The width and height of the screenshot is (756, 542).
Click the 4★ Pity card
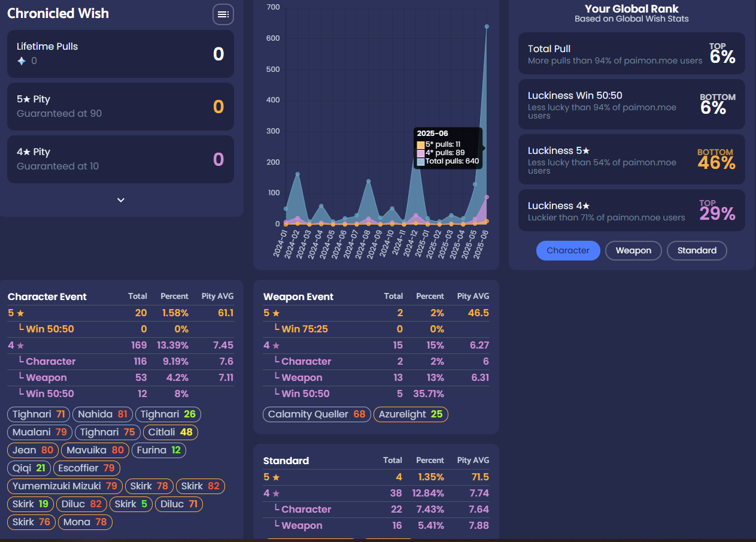(x=120, y=159)
